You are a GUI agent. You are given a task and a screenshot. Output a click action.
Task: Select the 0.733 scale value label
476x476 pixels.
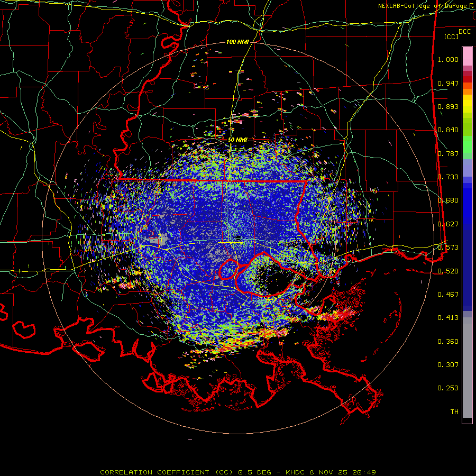coord(448,177)
